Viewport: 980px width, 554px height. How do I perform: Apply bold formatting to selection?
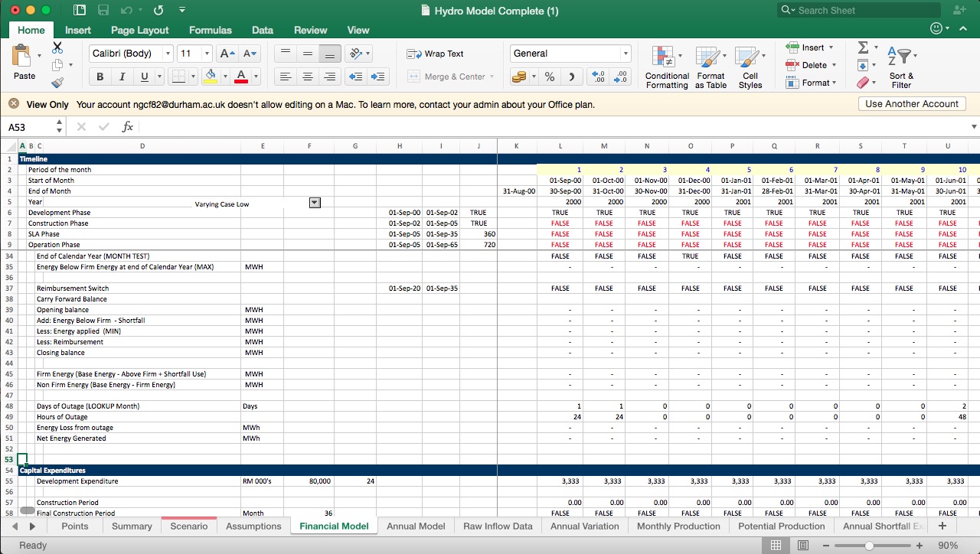click(99, 77)
